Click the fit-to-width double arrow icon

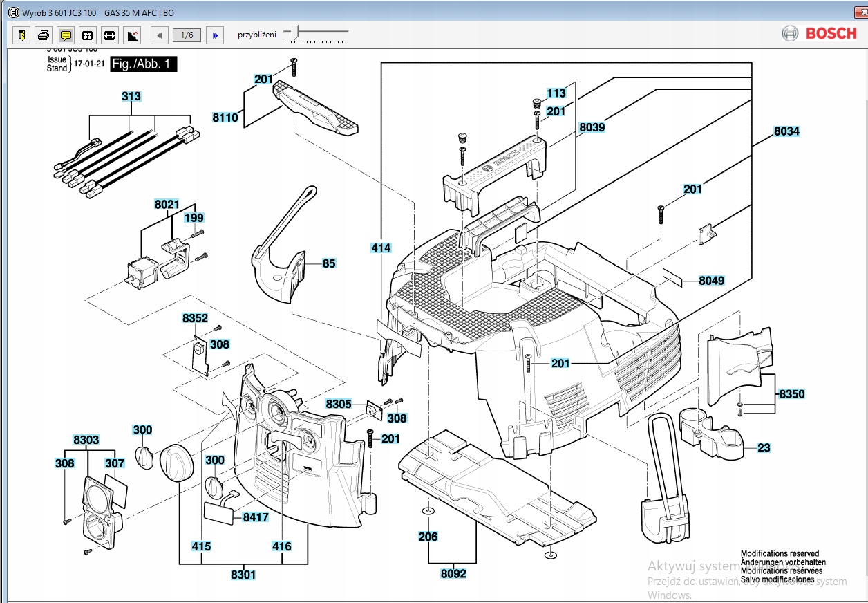(110, 35)
